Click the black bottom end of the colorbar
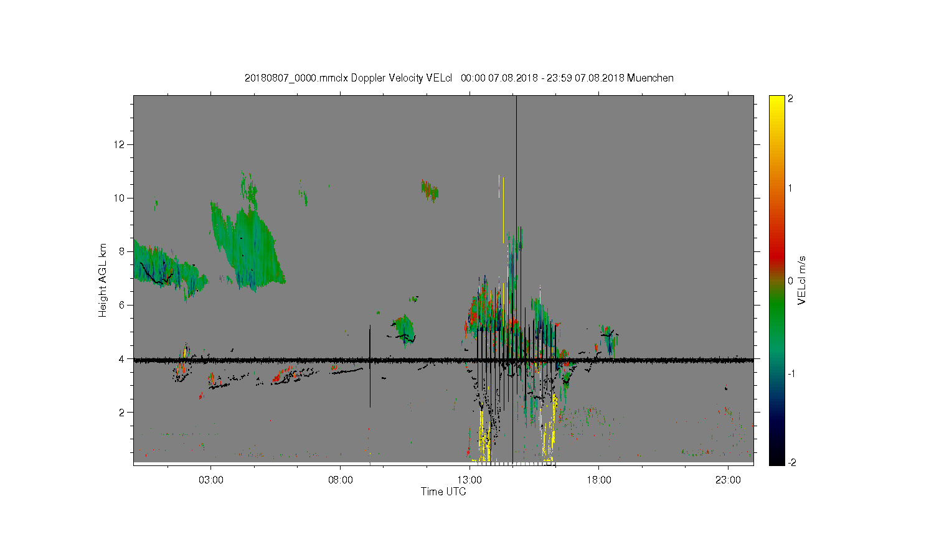Viewport: 934px width, 560px height. 776,460
